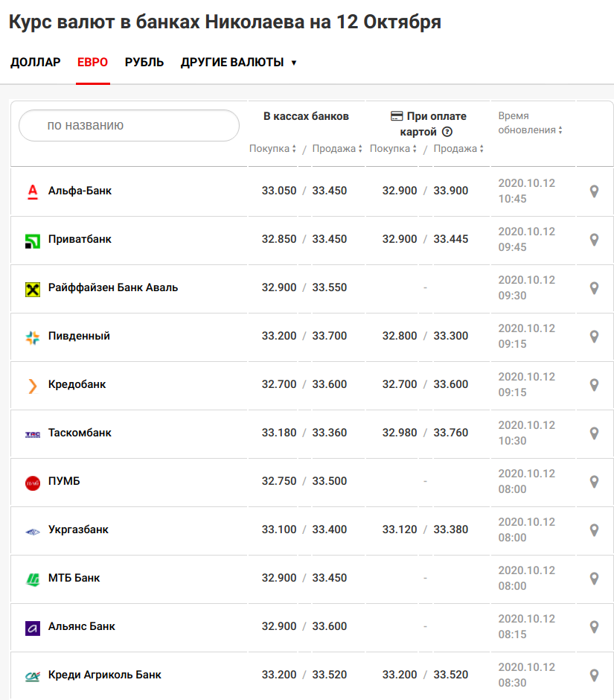The height and width of the screenshot is (700, 614).
Task: Open the ПУМБ bank link
Action: tap(64, 481)
